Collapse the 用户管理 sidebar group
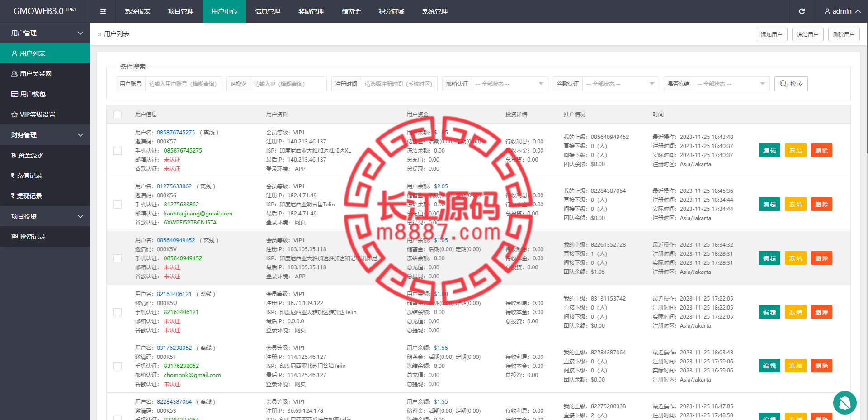 coord(45,33)
